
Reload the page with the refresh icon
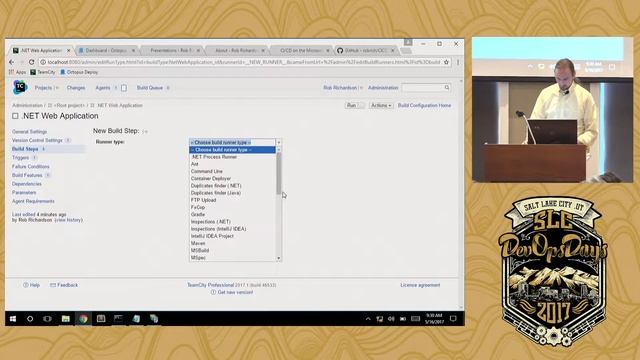click(31, 62)
